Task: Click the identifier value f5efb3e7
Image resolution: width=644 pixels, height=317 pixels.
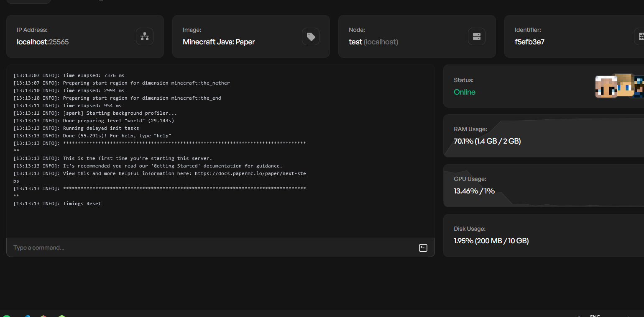Action: 529,42
